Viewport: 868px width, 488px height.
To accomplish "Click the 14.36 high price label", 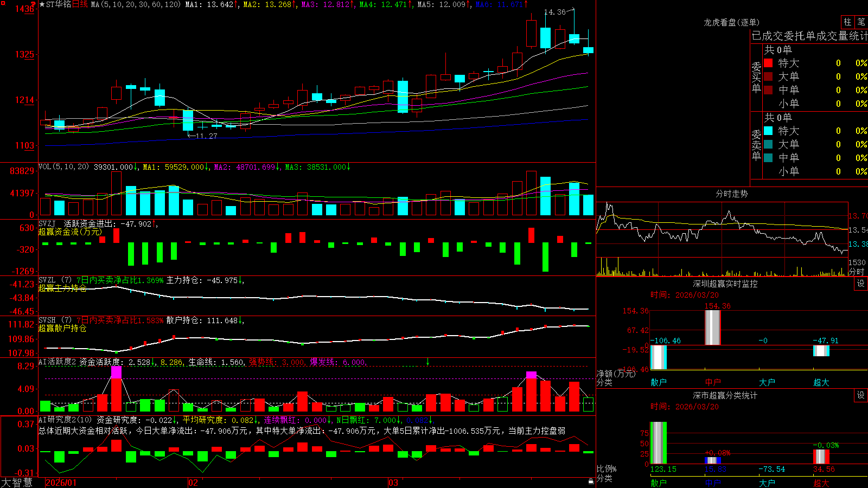I will (554, 12).
